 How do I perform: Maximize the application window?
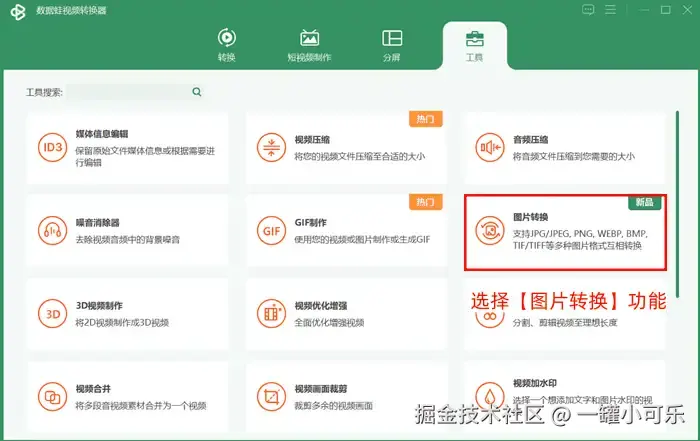666,10
